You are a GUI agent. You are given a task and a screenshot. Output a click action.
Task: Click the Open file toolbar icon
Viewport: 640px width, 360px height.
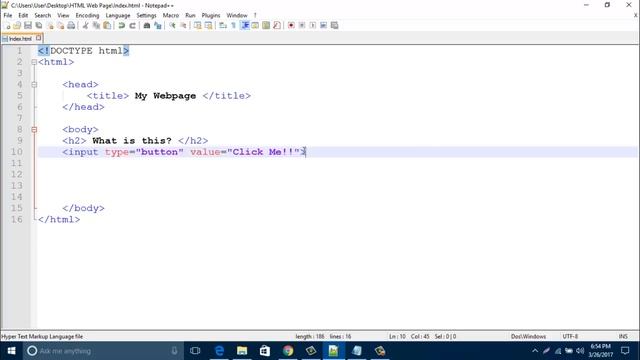coord(17,25)
